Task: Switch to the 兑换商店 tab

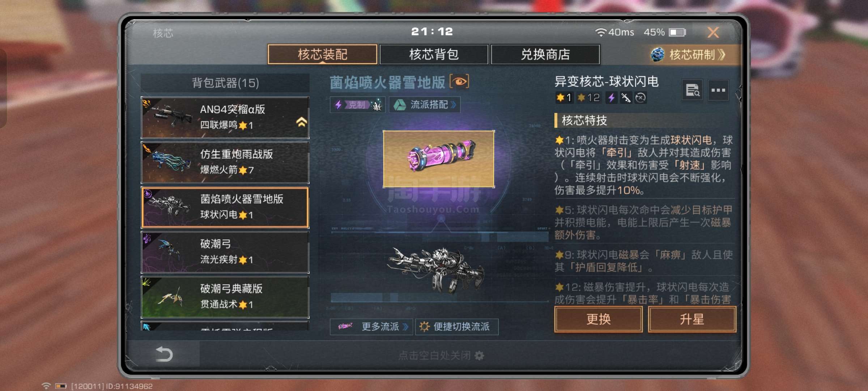Action: click(545, 54)
